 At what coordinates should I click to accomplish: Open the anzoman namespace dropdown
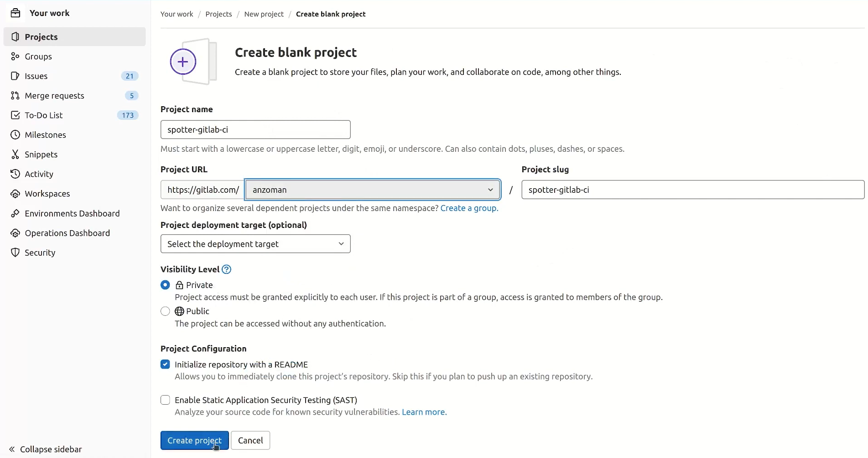(x=372, y=190)
